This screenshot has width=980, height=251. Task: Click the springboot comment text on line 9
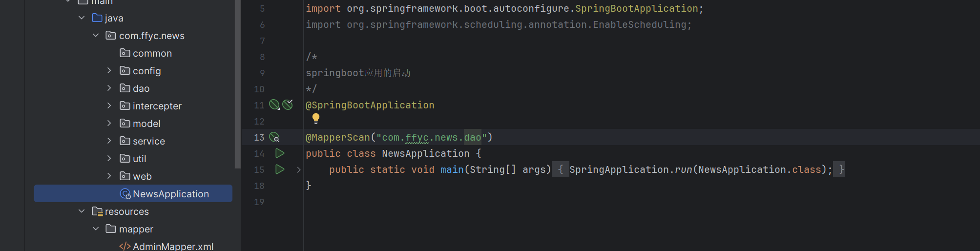click(358, 73)
